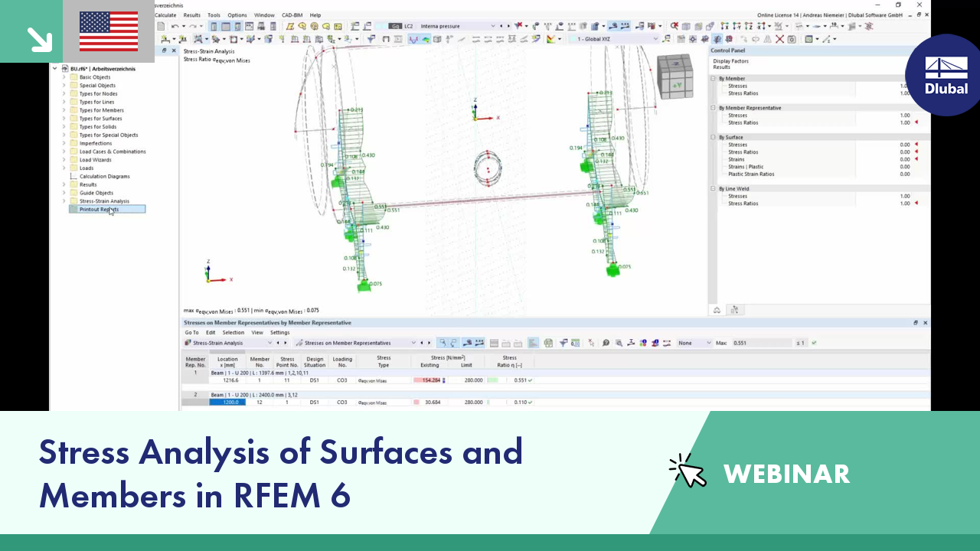Click the first icon tab below the Control Panel
The width and height of the screenshot is (980, 551).
(x=717, y=310)
